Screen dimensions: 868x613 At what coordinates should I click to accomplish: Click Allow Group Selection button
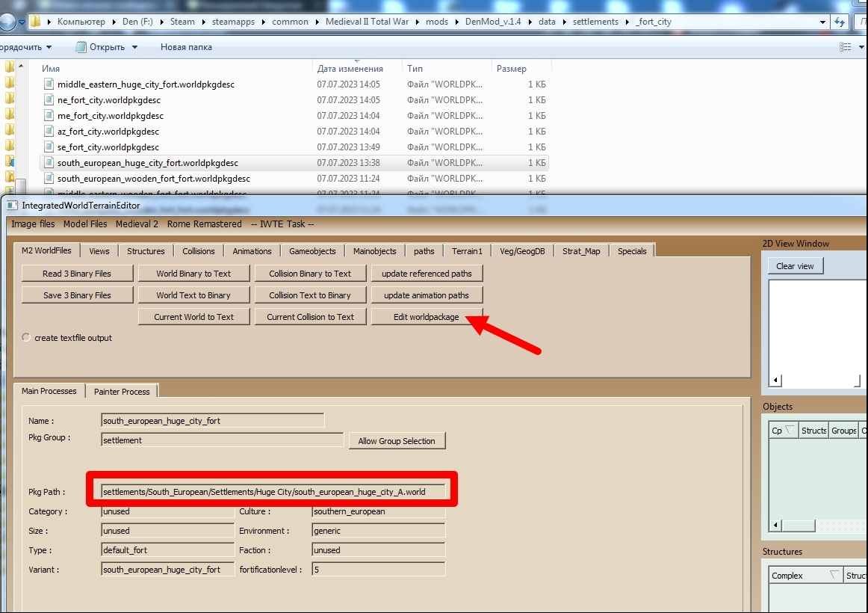click(x=397, y=441)
